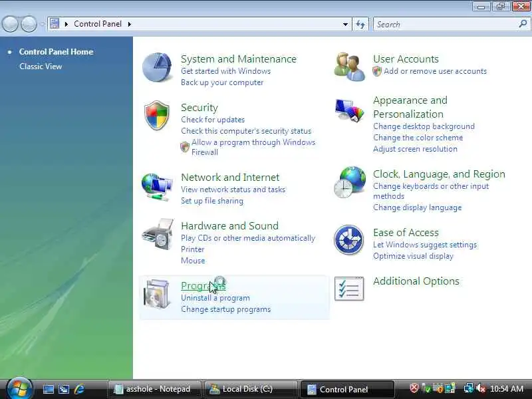The image size is (532, 399).
Task: Click the Control Panel icon in address bar
Action: pos(55,24)
